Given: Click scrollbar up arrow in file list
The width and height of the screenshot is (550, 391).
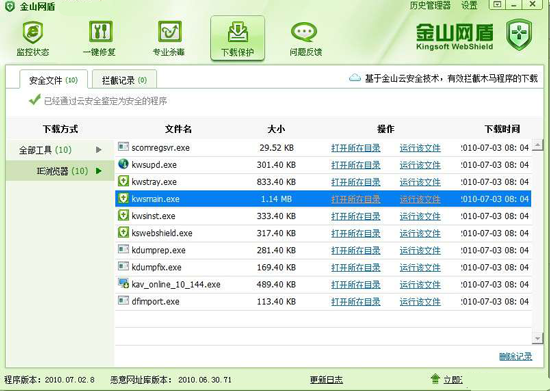Looking at the screenshot, I should pos(537,144).
